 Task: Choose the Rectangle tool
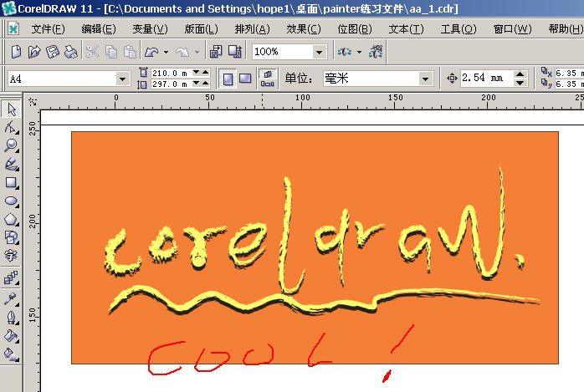[11, 182]
